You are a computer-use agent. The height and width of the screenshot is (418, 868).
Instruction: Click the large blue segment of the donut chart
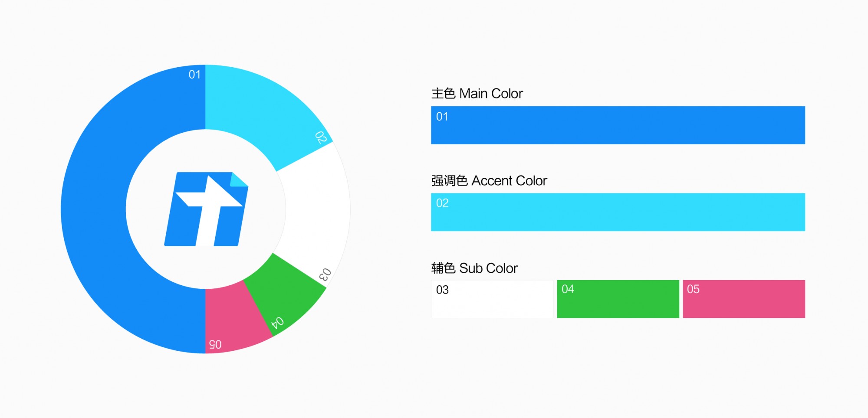click(x=93, y=209)
